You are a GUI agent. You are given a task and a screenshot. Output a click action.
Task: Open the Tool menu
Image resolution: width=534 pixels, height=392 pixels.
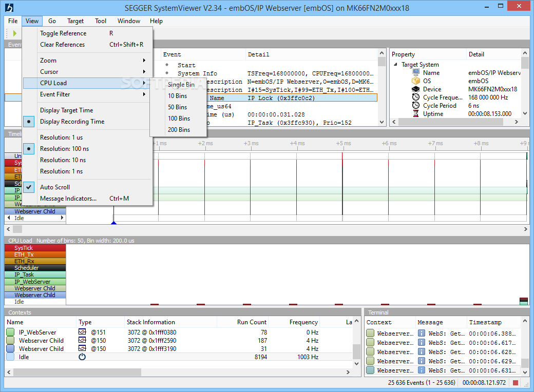click(x=101, y=21)
